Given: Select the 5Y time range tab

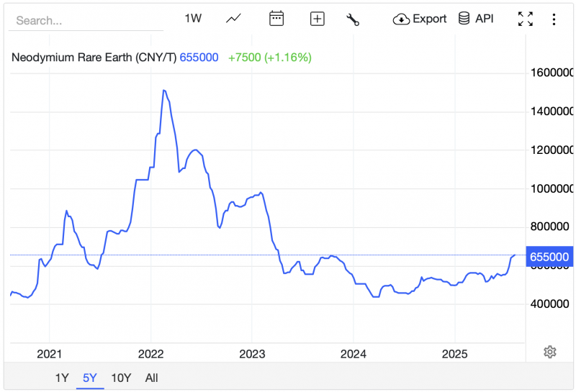Looking at the screenshot, I should pos(90,378).
